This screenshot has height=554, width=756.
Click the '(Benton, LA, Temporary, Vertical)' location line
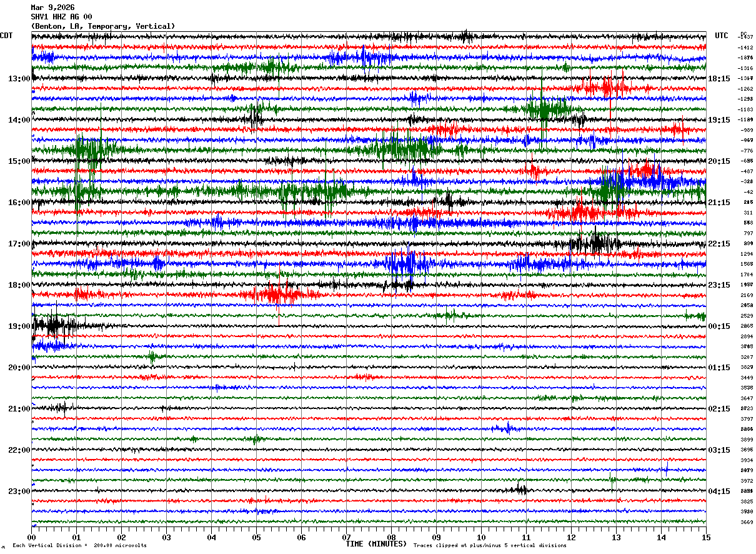[x=103, y=26]
